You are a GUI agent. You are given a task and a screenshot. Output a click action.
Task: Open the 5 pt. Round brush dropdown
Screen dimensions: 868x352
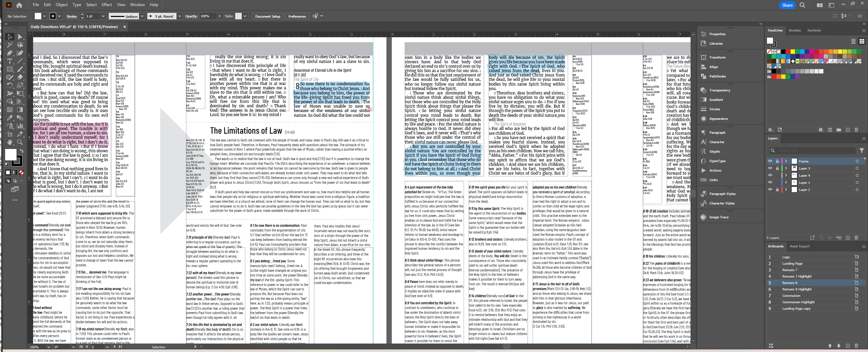pos(179,16)
